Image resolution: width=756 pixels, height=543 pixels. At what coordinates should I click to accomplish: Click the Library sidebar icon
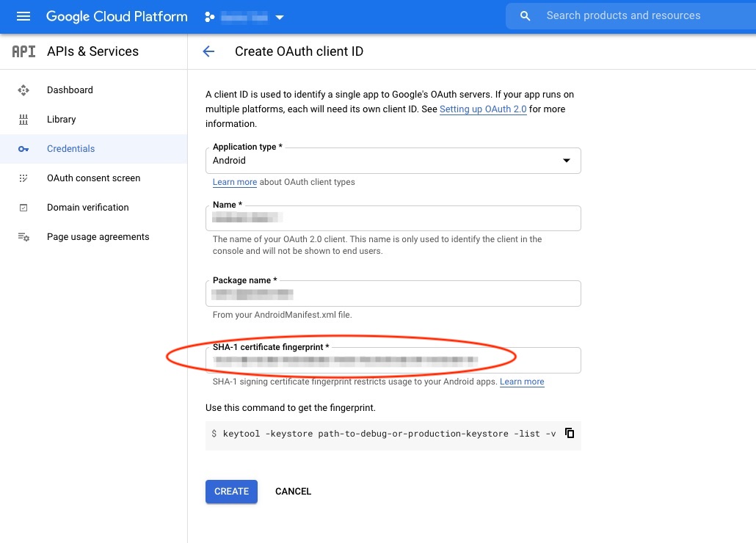tap(23, 120)
